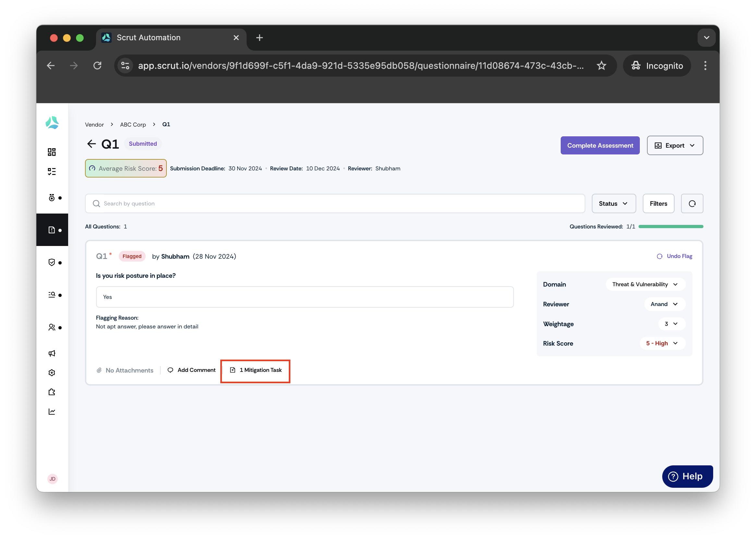
Task: Go to ABC Corp breadcrumb
Action: [133, 124]
